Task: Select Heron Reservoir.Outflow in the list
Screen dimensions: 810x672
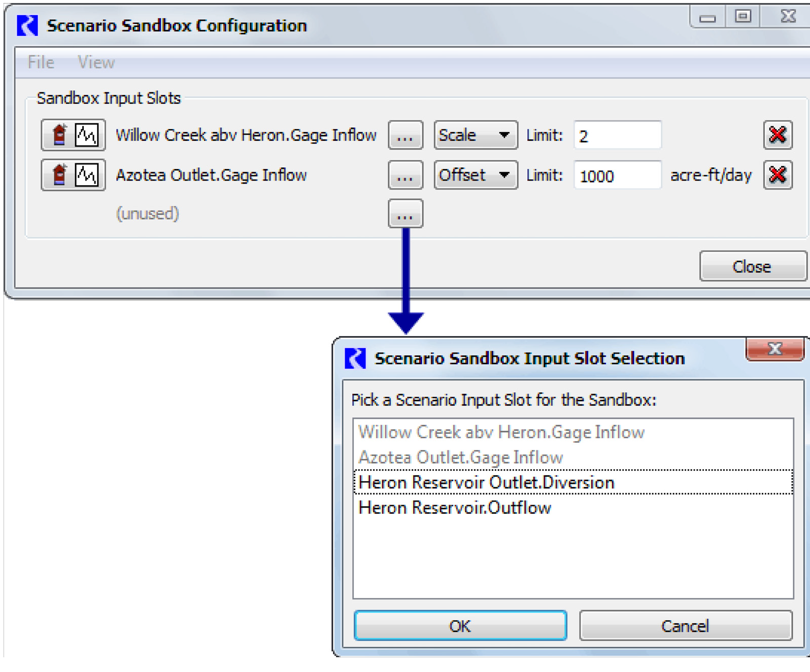Action: [455, 508]
